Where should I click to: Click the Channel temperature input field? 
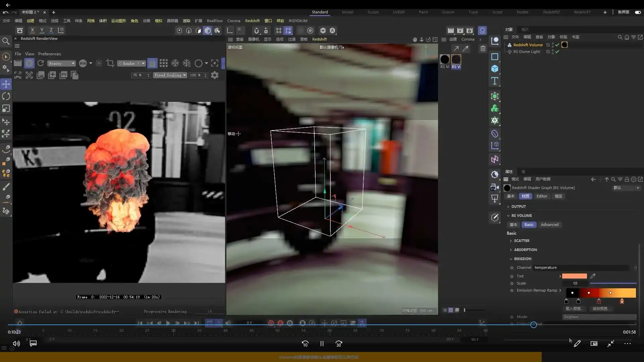click(580, 267)
